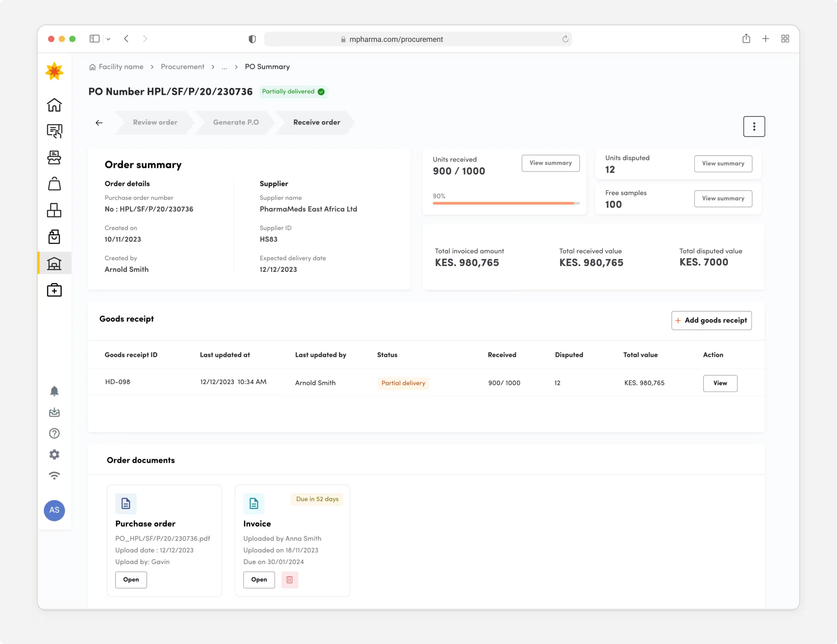Screen dimensions: 837x644
Task: Open the AS user avatar
Action: point(54,510)
